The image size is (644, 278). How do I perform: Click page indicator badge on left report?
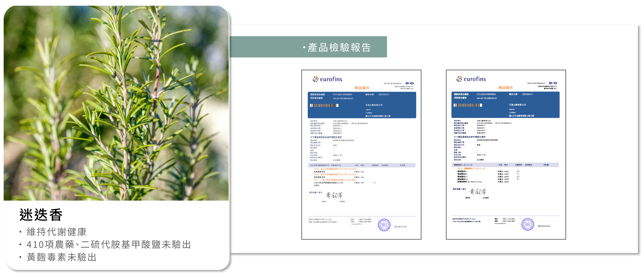tap(410, 83)
